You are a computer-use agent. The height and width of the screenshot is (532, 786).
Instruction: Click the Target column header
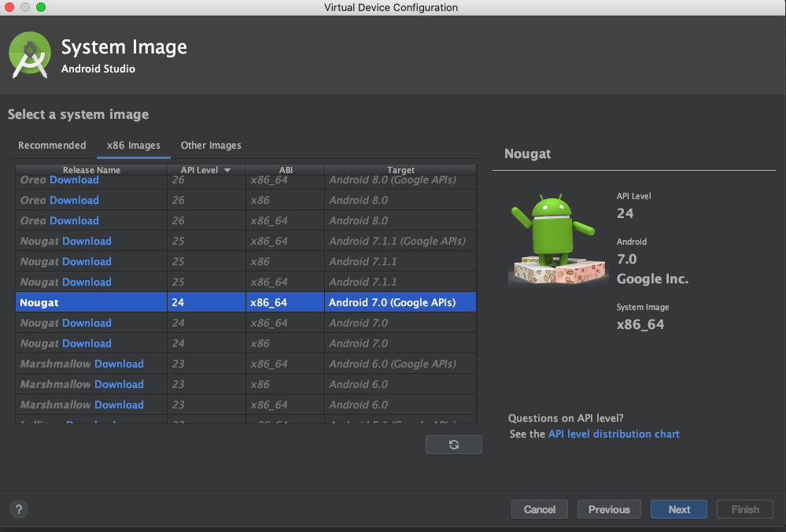click(x=400, y=170)
